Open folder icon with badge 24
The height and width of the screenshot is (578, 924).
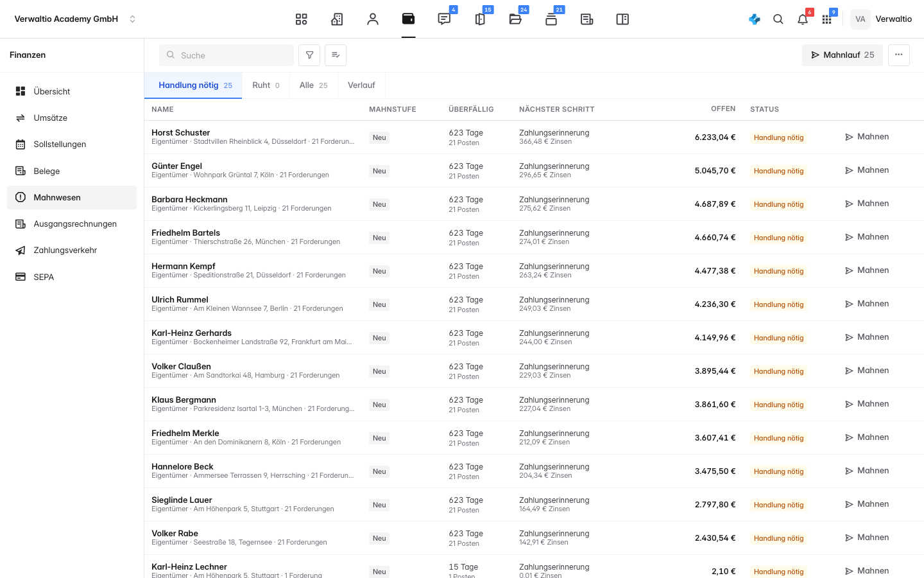coord(515,19)
